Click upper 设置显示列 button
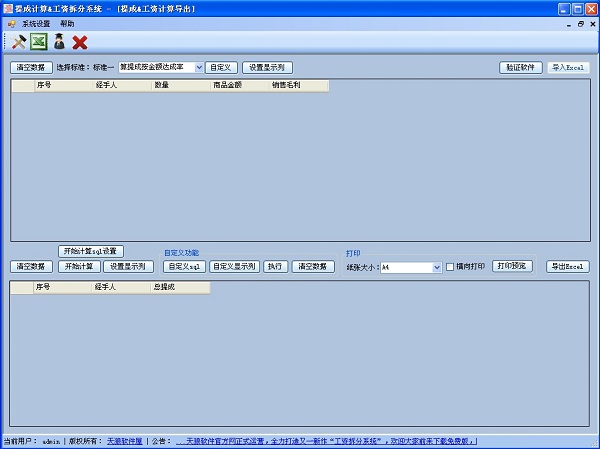600x449 pixels. [267, 67]
